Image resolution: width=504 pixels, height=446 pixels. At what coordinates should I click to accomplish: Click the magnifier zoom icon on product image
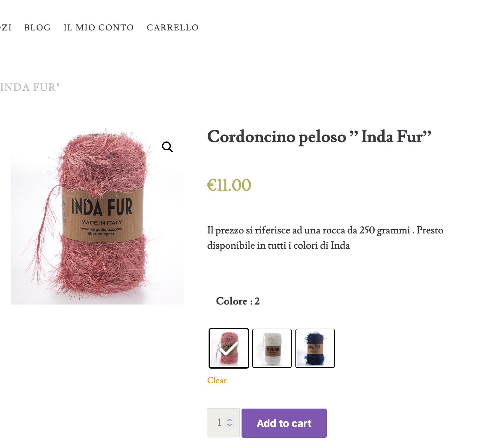tap(167, 147)
